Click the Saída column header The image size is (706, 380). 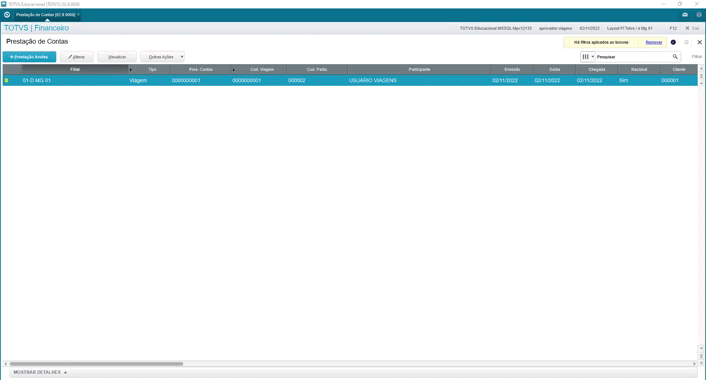coord(555,69)
